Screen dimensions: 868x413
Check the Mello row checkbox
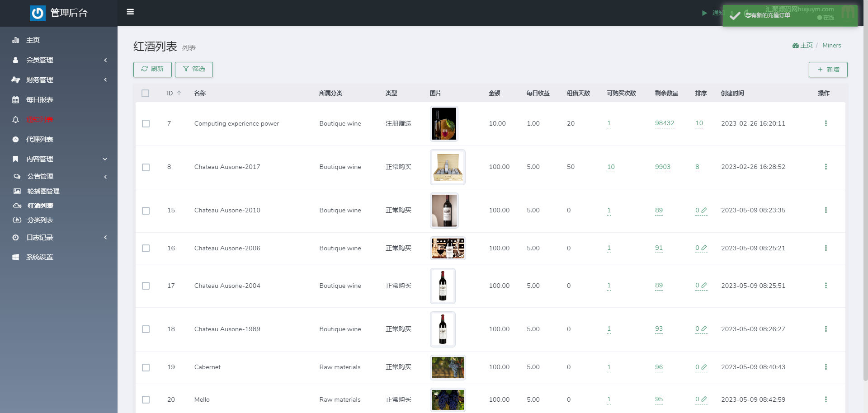(x=146, y=399)
